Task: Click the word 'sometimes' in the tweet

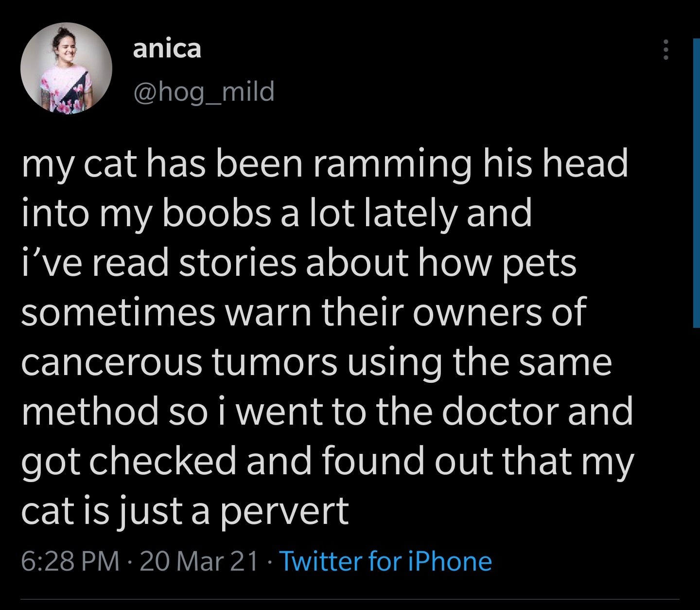Action: click(x=118, y=312)
